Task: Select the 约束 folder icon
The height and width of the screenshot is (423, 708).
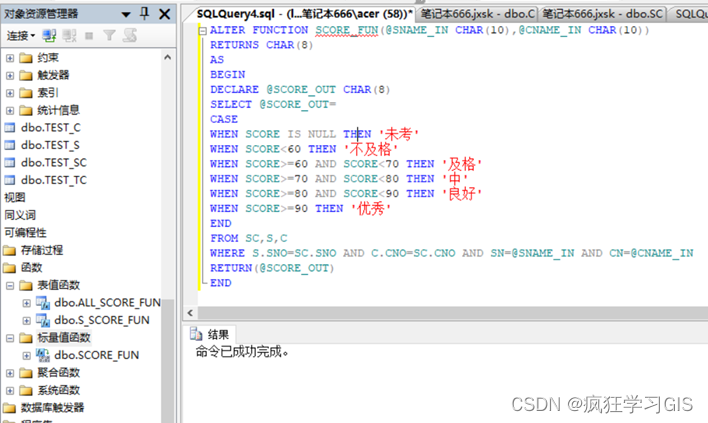Action: coord(26,58)
